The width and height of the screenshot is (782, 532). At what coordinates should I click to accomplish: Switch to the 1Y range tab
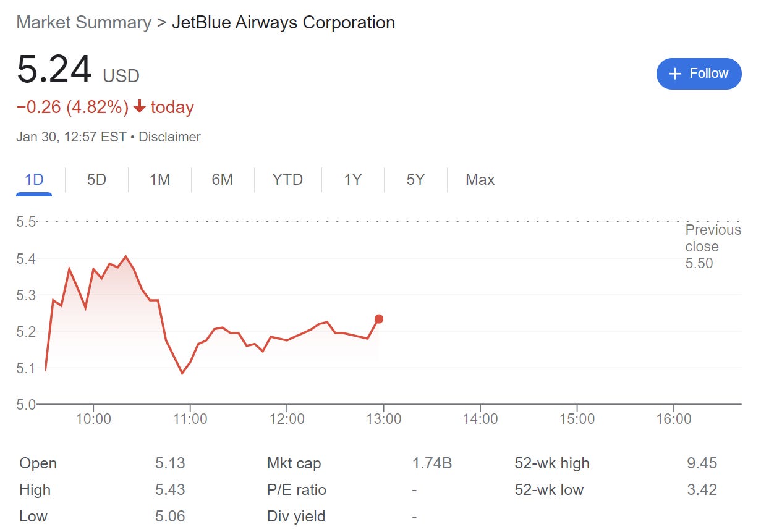(352, 180)
